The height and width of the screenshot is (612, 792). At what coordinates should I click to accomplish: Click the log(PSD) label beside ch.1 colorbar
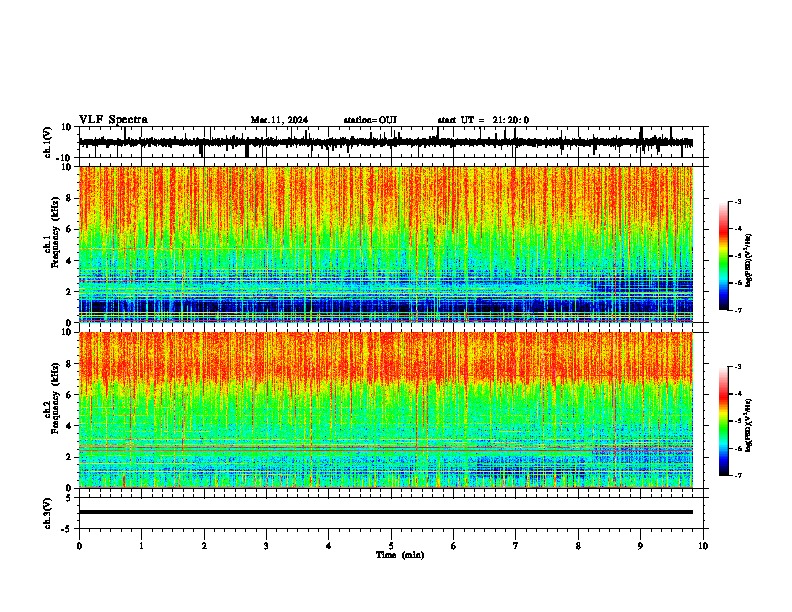pyautogui.click(x=749, y=261)
